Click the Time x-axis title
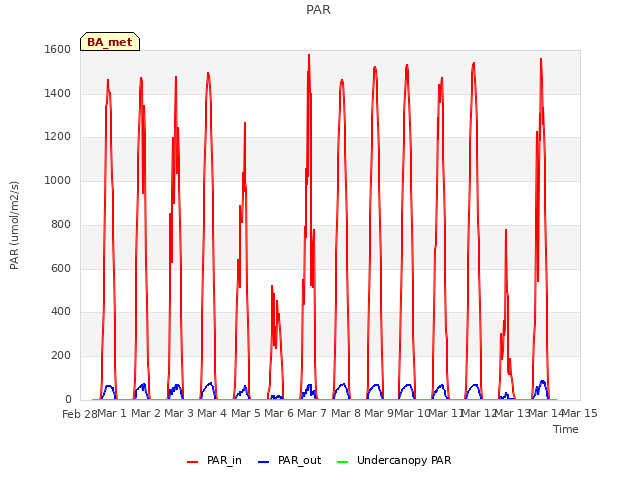 tap(566, 429)
